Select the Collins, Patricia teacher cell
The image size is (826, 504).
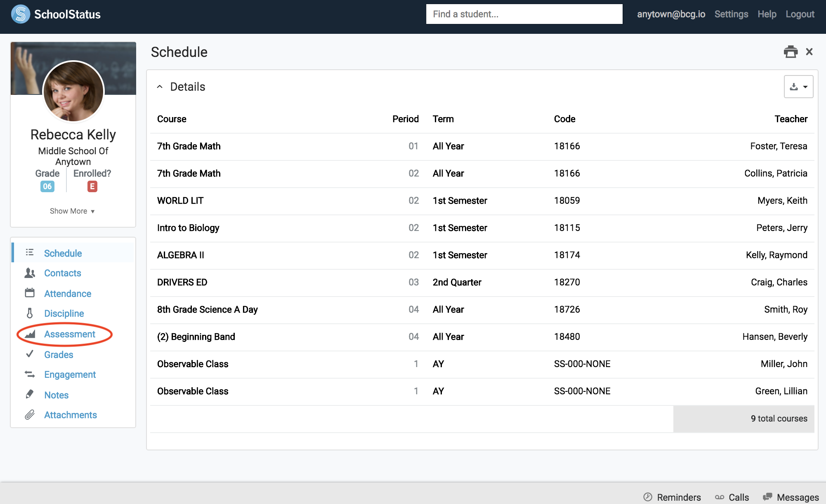tap(776, 173)
